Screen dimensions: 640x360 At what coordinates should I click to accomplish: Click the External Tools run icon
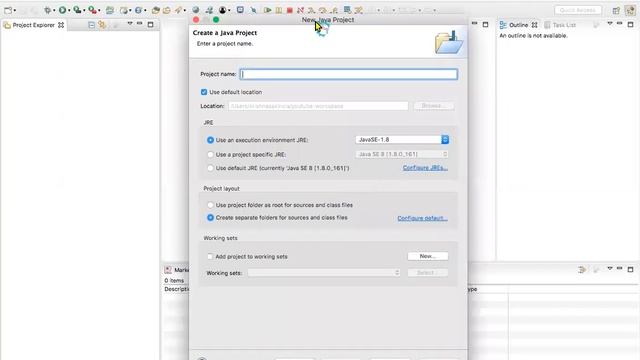point(93,10)
